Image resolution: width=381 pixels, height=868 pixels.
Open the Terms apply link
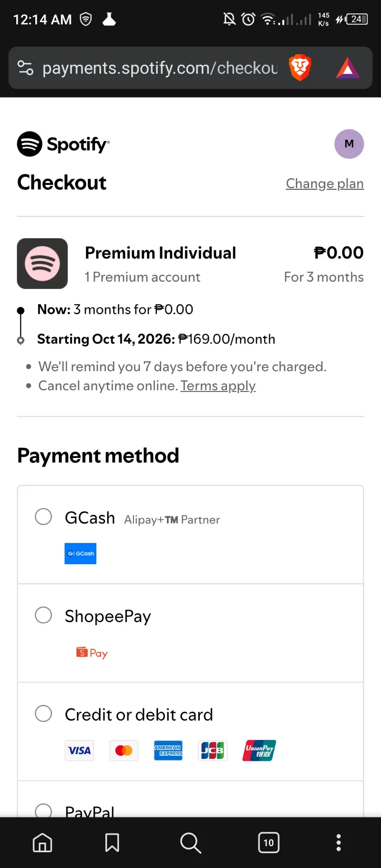click(218, 386)
